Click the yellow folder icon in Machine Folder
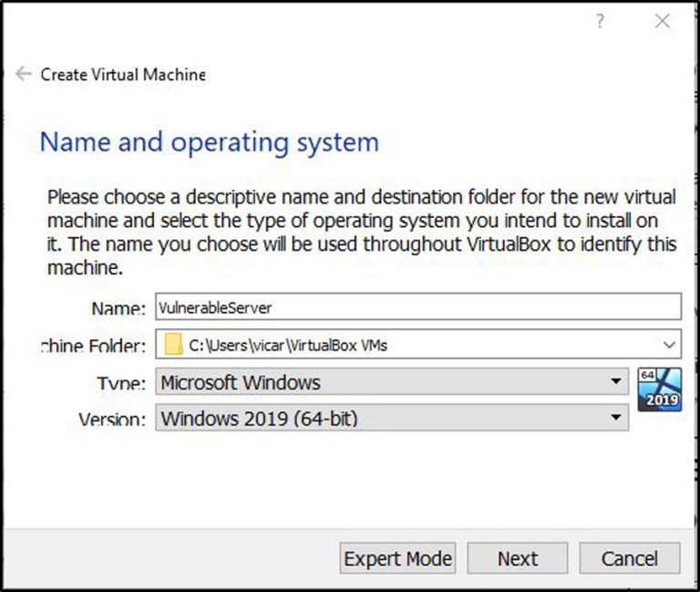The image size is (700, 592). 174,345
